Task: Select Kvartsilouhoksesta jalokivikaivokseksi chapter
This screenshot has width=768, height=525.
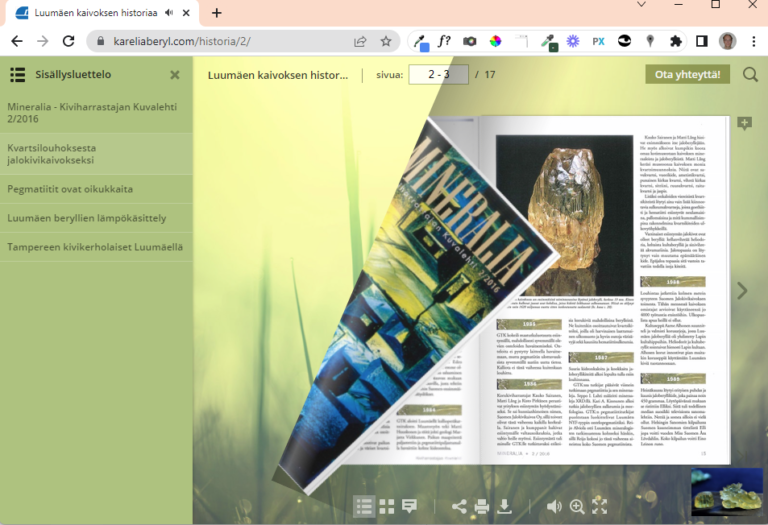Action: click(x=96, y=154)
